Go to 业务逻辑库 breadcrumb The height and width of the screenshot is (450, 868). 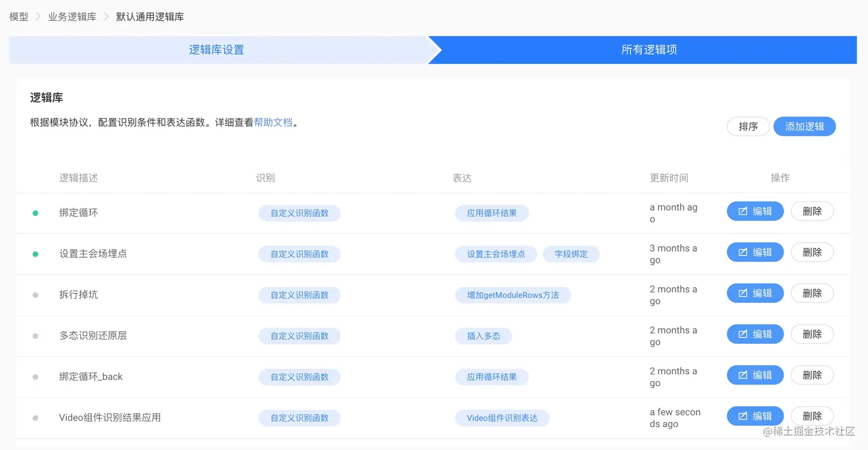click(x=72, y=17)
